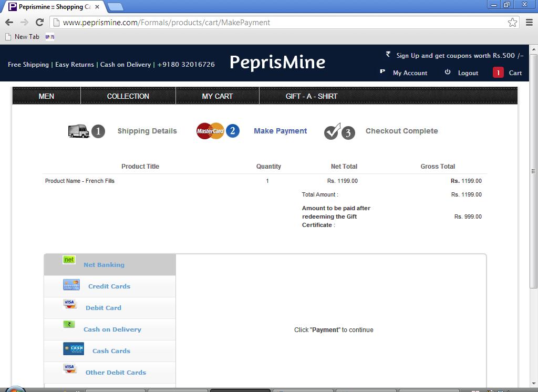Select Debit Card payment method
Viewport: 538px width, 392px height.
[104, 308]
